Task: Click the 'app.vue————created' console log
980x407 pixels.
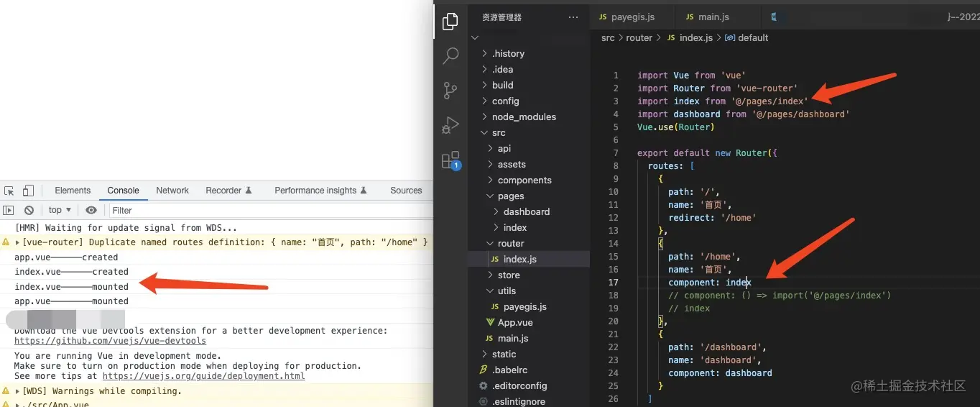Action: tap(66, 257)
